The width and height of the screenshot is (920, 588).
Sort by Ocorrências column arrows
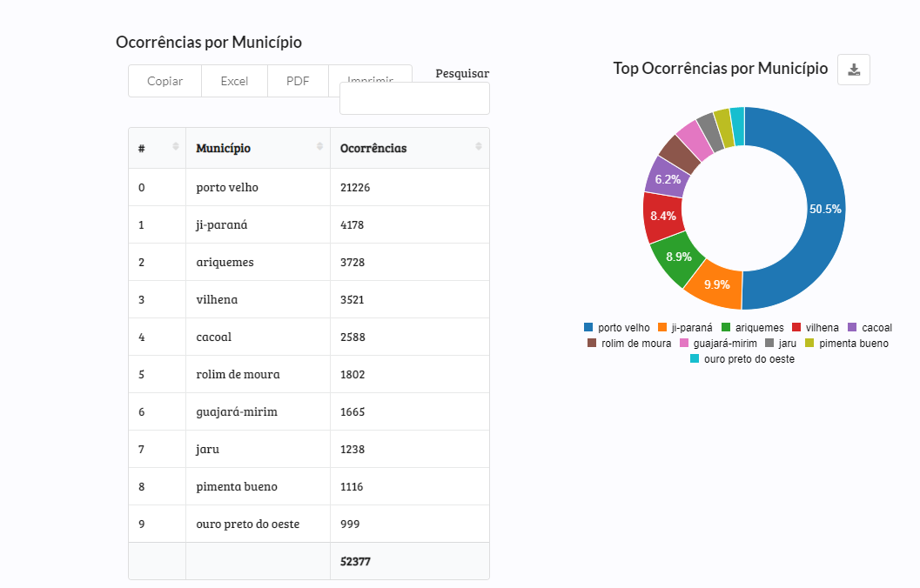click(479, 146)
